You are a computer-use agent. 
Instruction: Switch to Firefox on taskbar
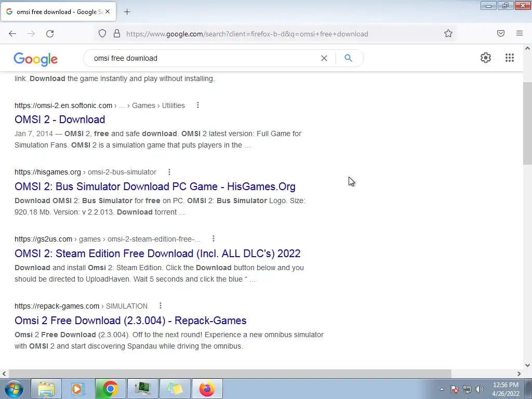pyautogui.click(x=207, y=389)
